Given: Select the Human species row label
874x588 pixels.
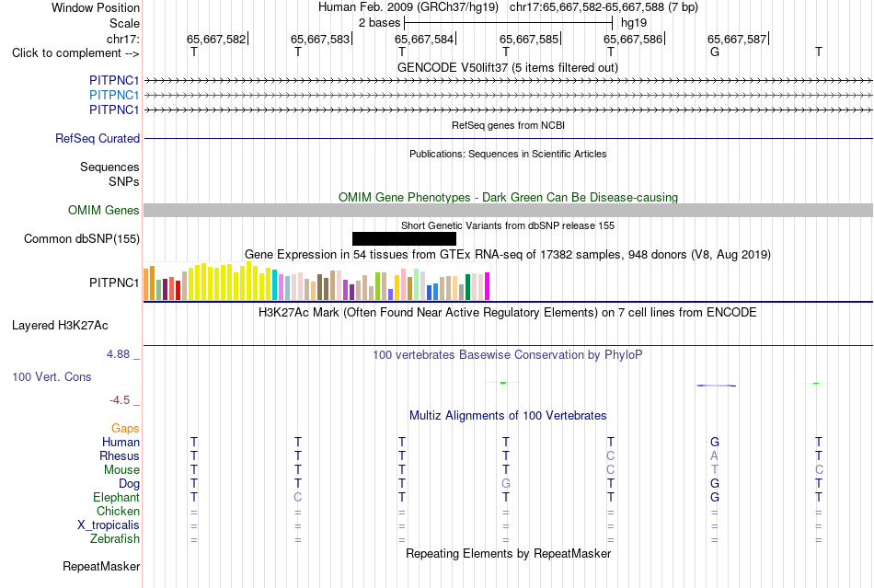Looking at the screenshot, I should 121,442.
